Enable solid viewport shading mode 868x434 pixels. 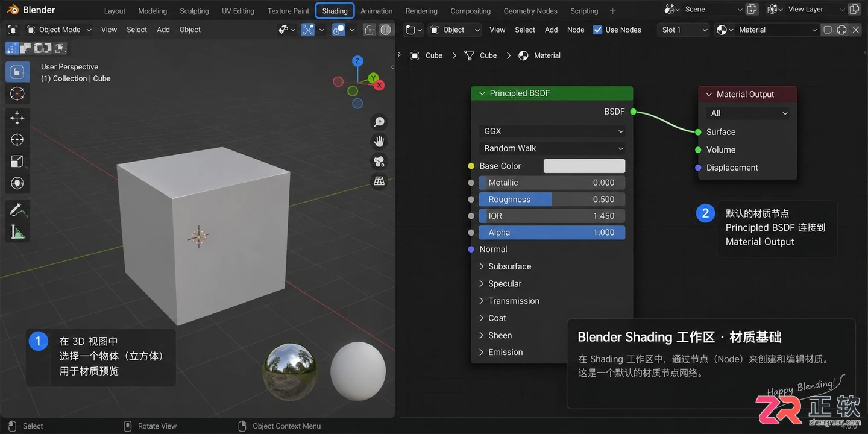[x=386, y=30]
